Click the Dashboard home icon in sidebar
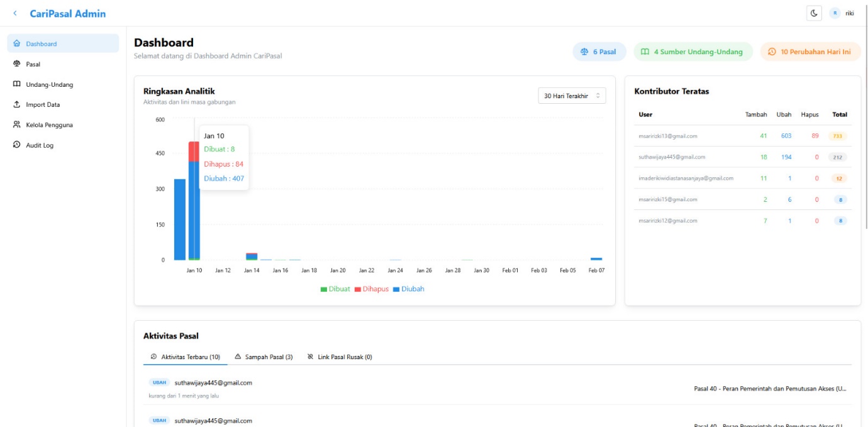Screen dimensions: 868x427 click(x=17, y=44)
